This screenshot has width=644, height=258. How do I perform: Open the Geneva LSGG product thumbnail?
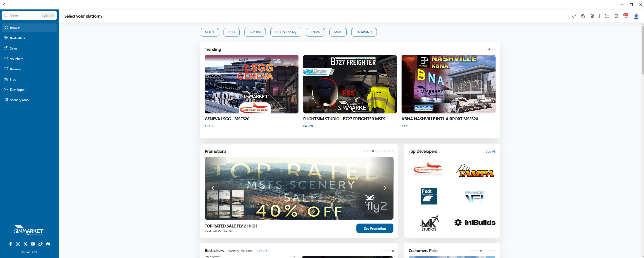click(x=251, y=84)
